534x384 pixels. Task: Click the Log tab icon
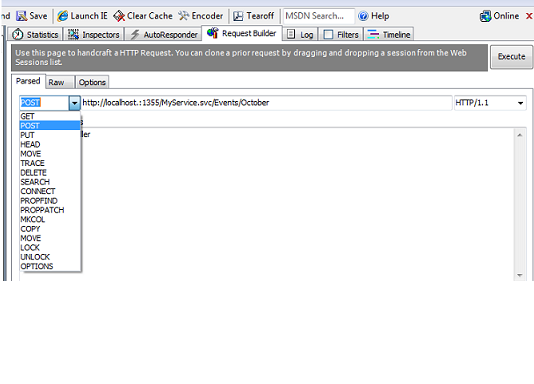(x=291, y=34)
